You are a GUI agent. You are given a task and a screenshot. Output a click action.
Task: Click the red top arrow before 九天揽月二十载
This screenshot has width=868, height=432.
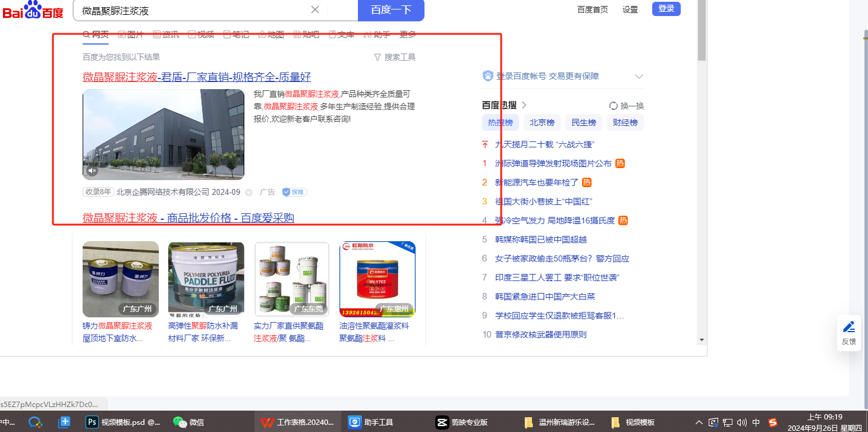tap(485, 144)
